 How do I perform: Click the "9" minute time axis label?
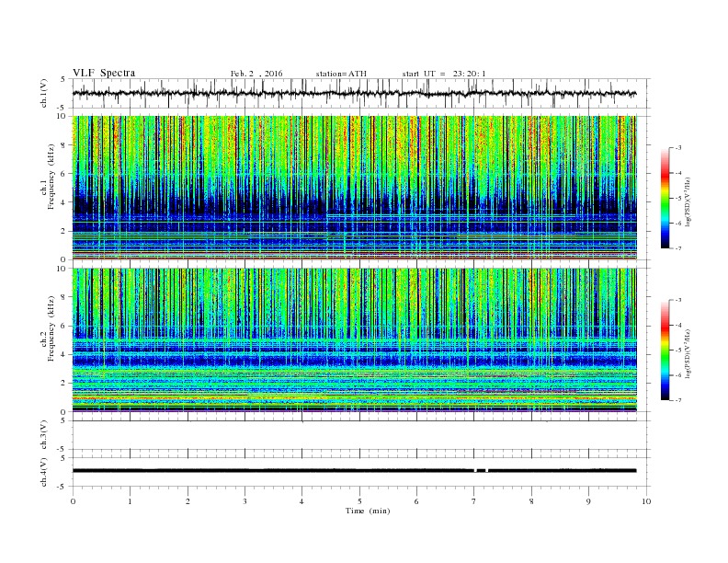588,501
